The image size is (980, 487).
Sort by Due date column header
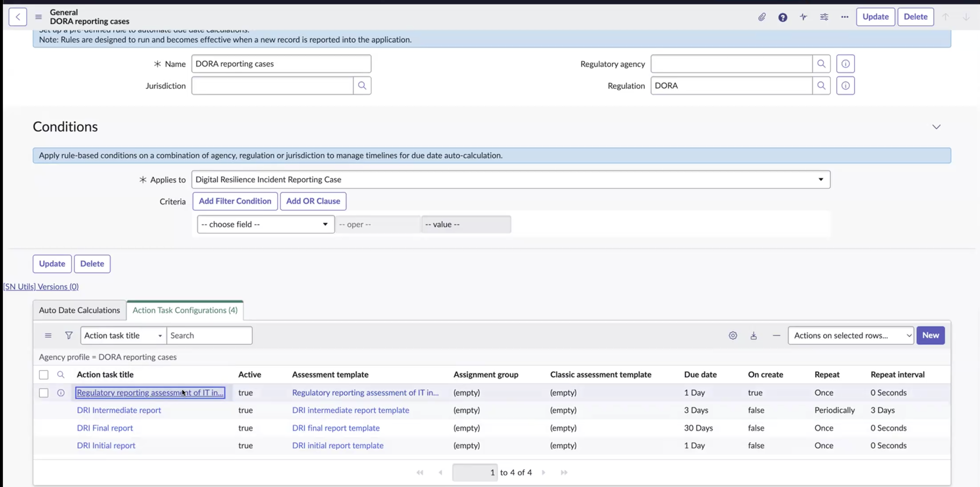[x=700, y=374]
